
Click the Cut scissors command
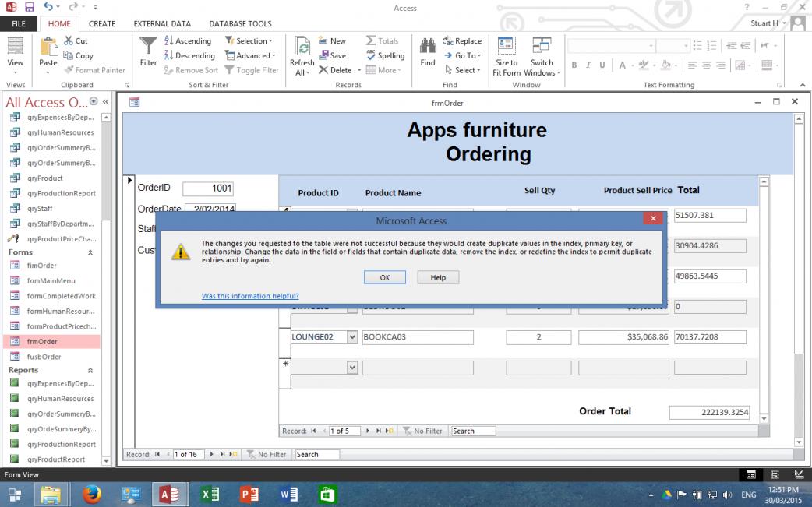[x=76, y=40]
